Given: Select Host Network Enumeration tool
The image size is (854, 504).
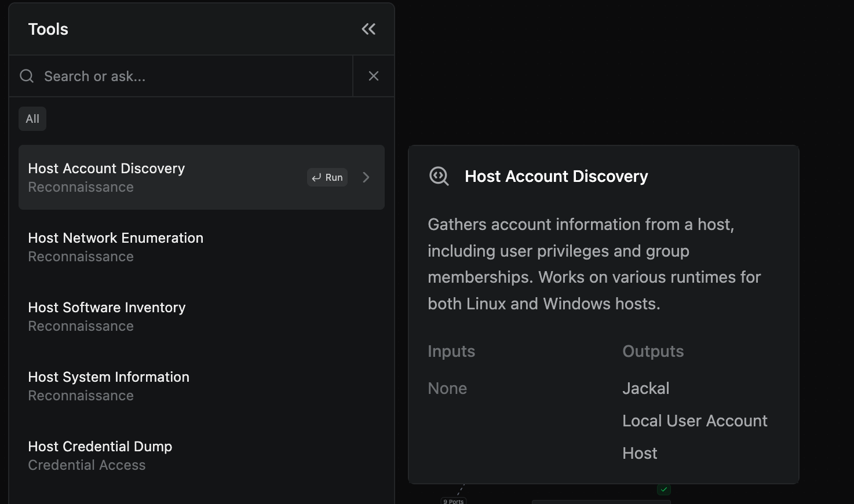Looking at the screenshot, I should click(x=116, y=247).
